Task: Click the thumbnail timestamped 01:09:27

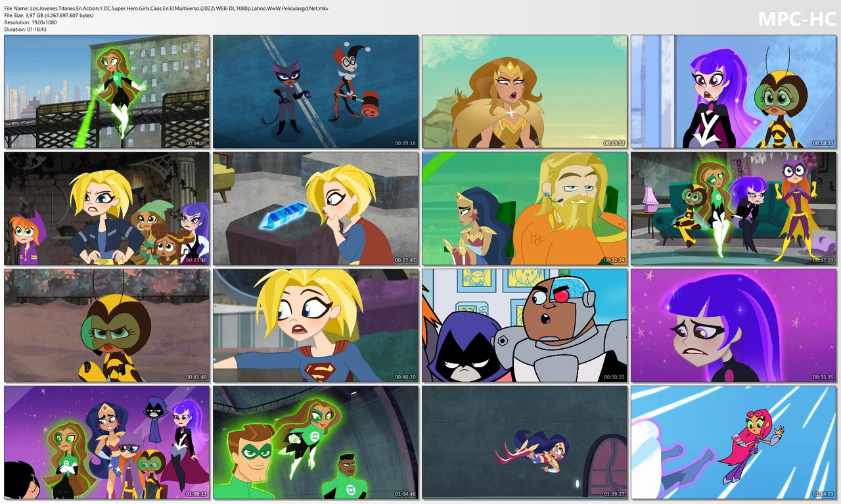Action: click(524, 442)
